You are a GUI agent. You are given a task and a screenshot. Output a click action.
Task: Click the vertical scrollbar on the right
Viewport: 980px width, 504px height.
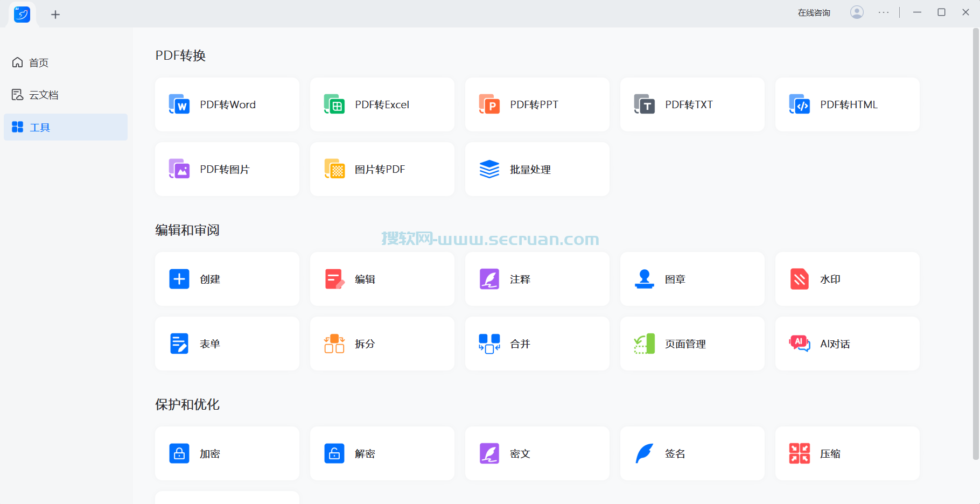click(x=975, y=245)
